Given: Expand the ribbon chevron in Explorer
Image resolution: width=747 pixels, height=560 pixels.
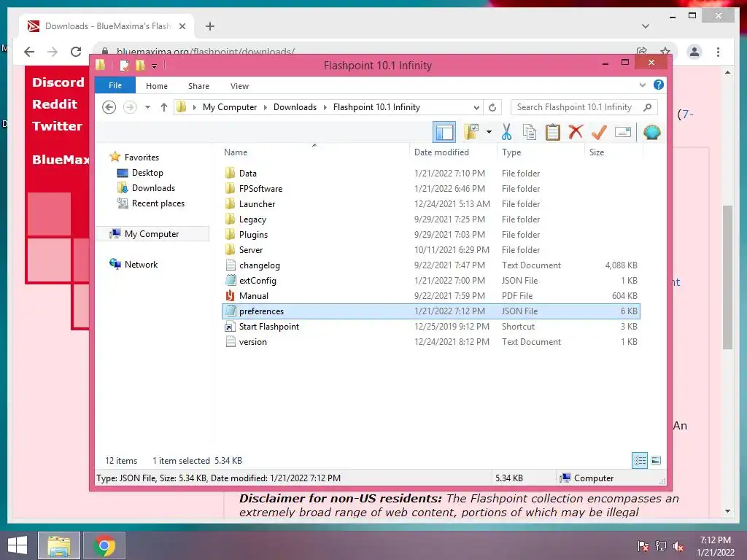Looking at the screenshot, I should click(642, 85).
